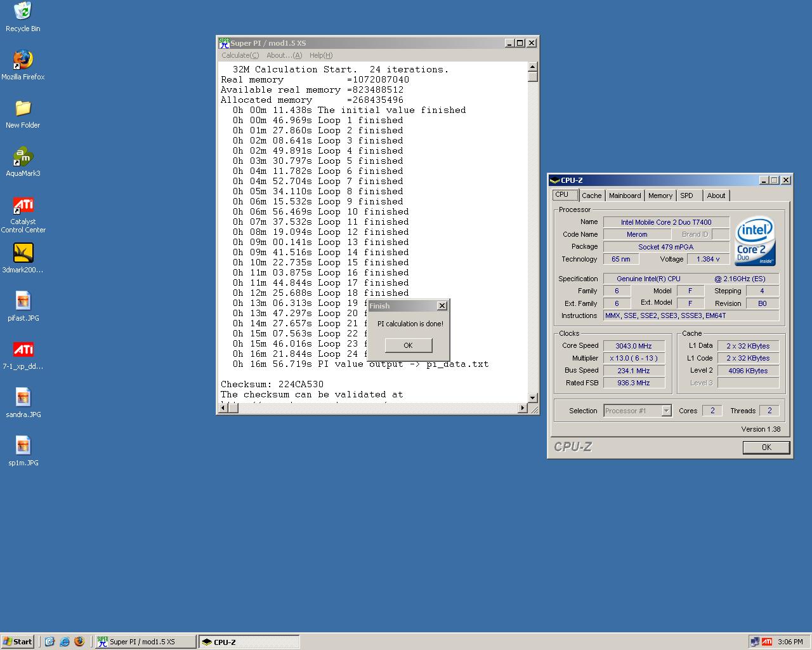Open the Help(H) menu in Super PI
The width and height of the screenshot is (812, 650).
[321, 55]
